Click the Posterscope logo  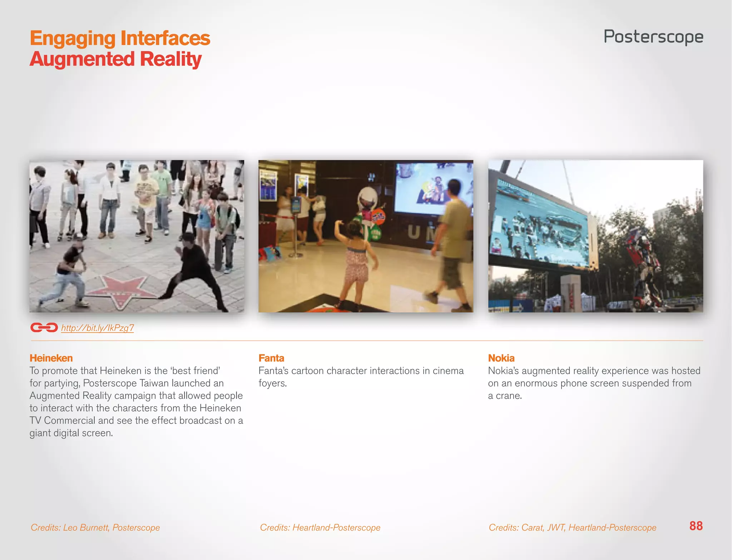(x=653, y=36)
